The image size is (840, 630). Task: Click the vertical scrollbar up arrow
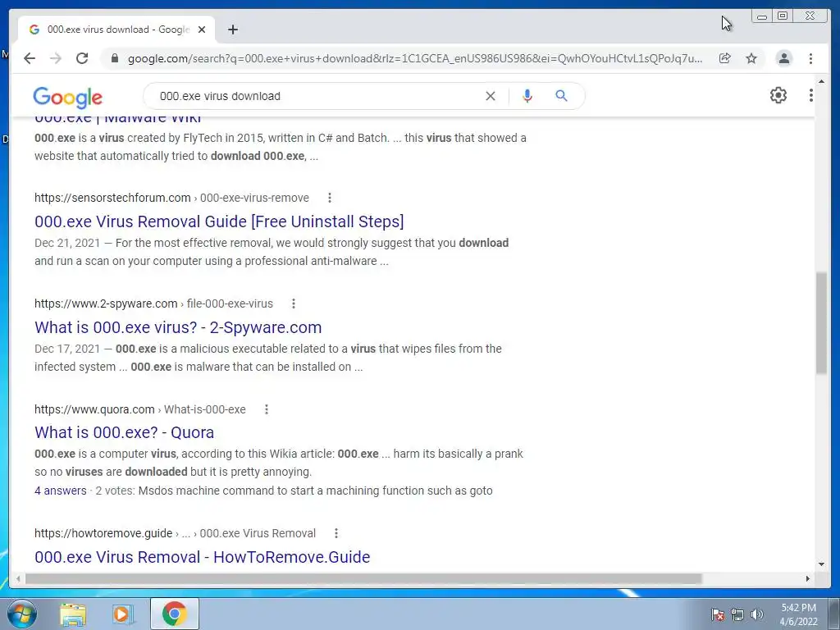point(821,81)
